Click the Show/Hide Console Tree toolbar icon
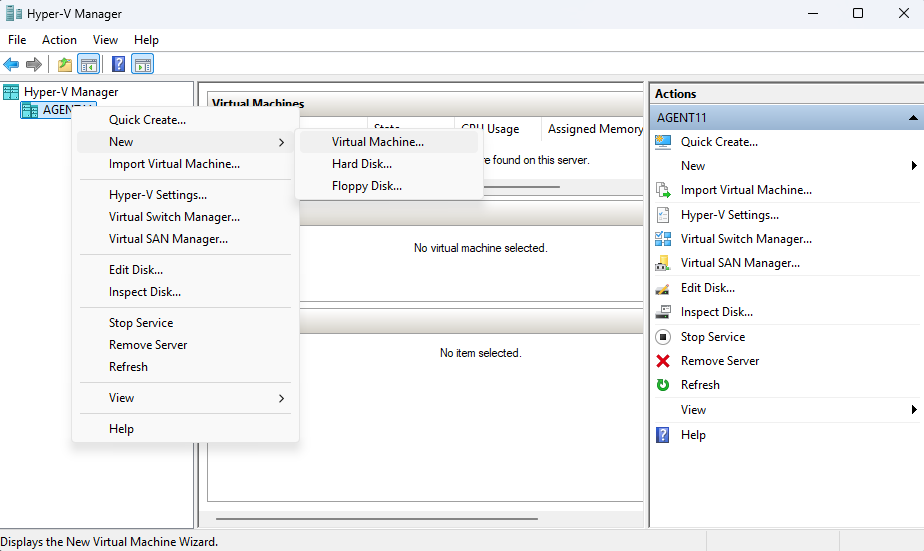The width and height of the screenshot is (924, 551). coord(89,65)
